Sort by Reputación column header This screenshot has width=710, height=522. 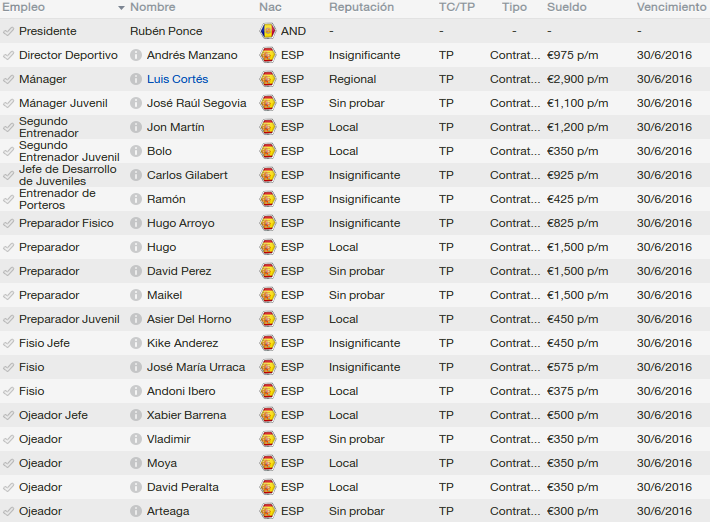coord(361,7)
